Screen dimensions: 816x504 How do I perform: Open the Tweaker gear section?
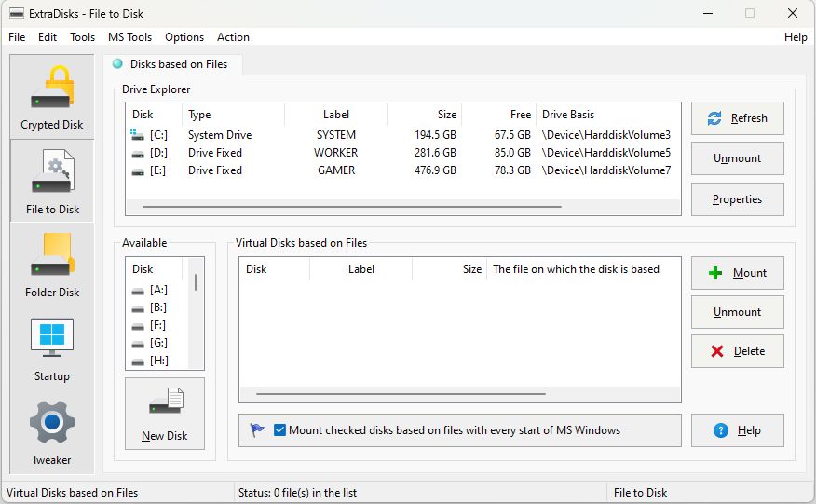click(52, 432)
